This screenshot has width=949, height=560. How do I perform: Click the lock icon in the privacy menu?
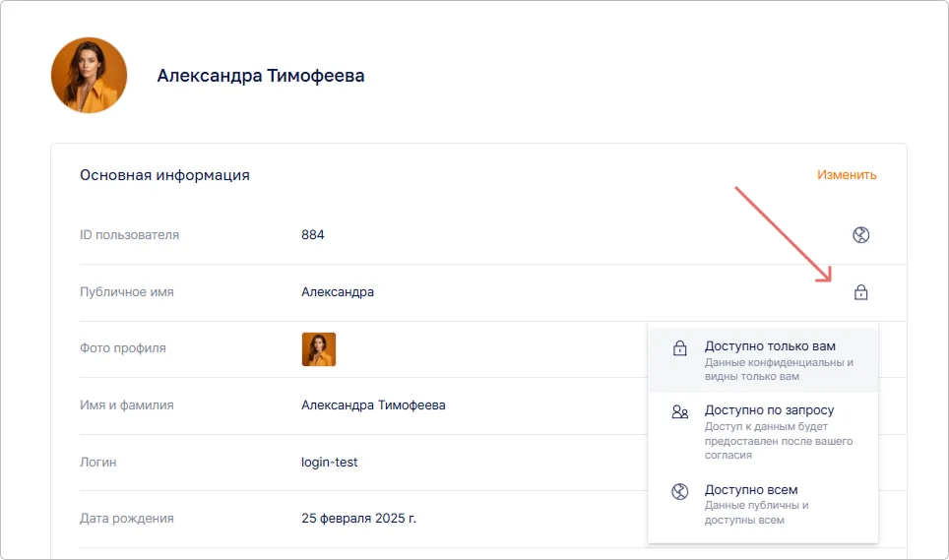tap(679, 348)
